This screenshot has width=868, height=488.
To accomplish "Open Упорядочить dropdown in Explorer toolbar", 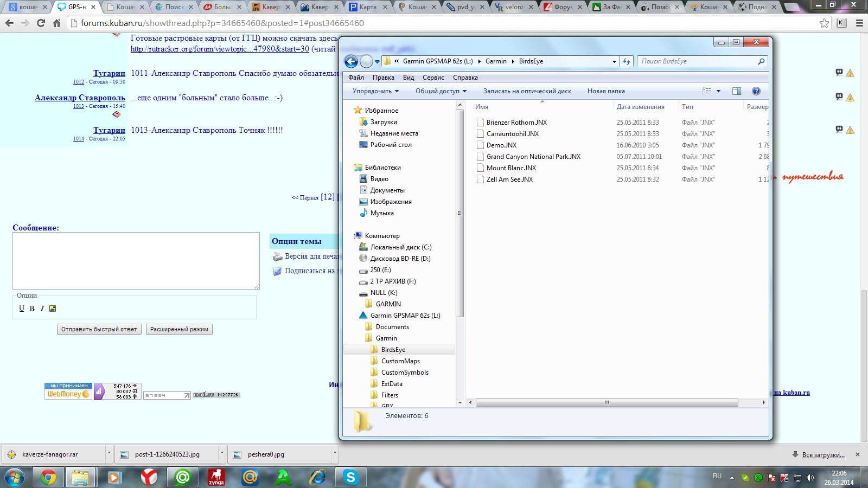I will point(375,91).
